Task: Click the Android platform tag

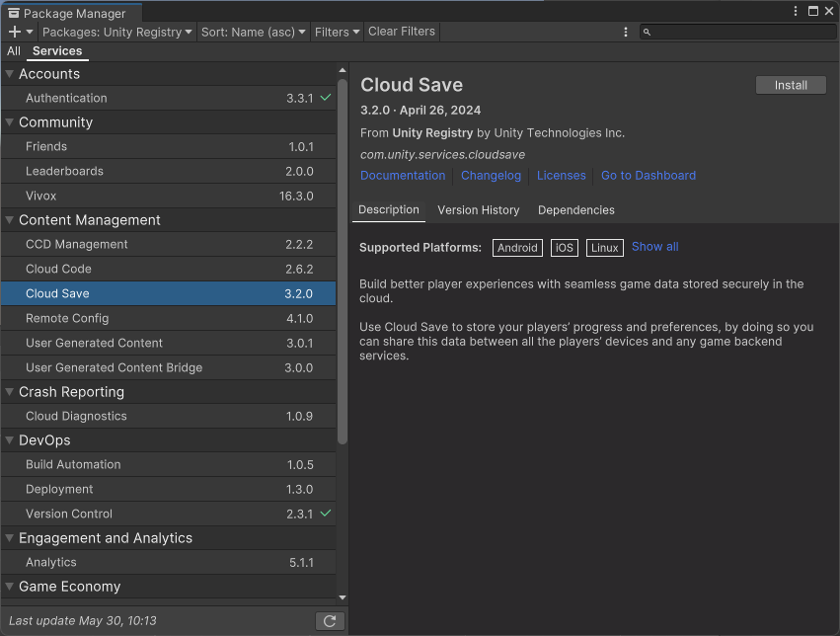Action: 517,248
